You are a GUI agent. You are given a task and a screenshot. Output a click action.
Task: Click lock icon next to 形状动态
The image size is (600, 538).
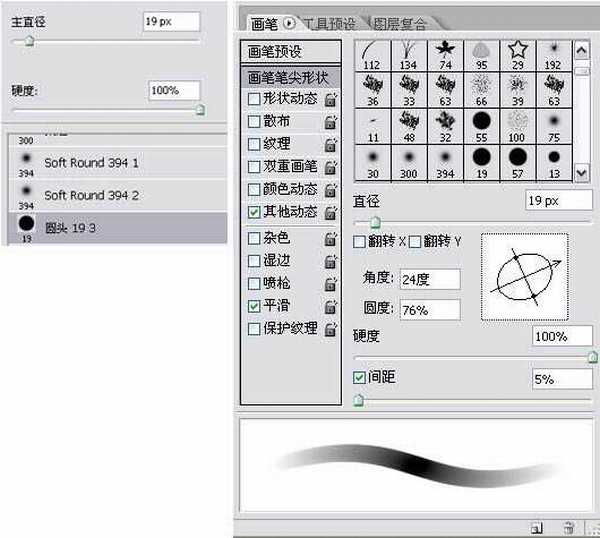(330, 99)
